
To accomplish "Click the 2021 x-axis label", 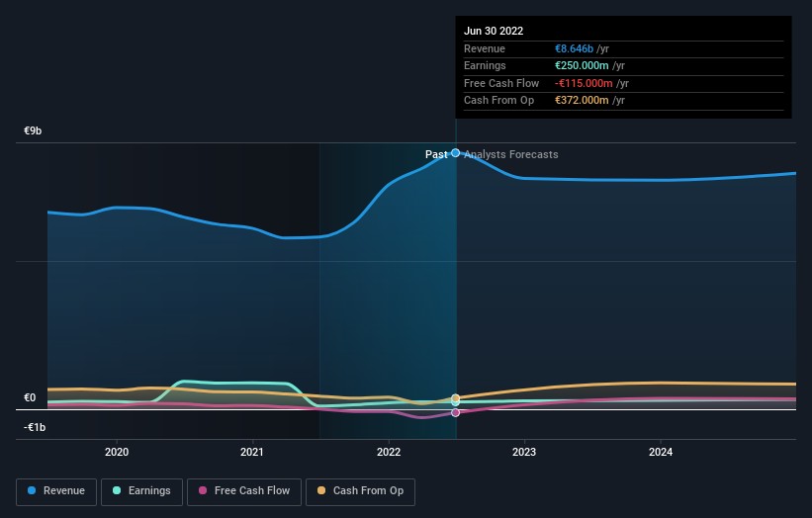I will (x=252, y=452).
